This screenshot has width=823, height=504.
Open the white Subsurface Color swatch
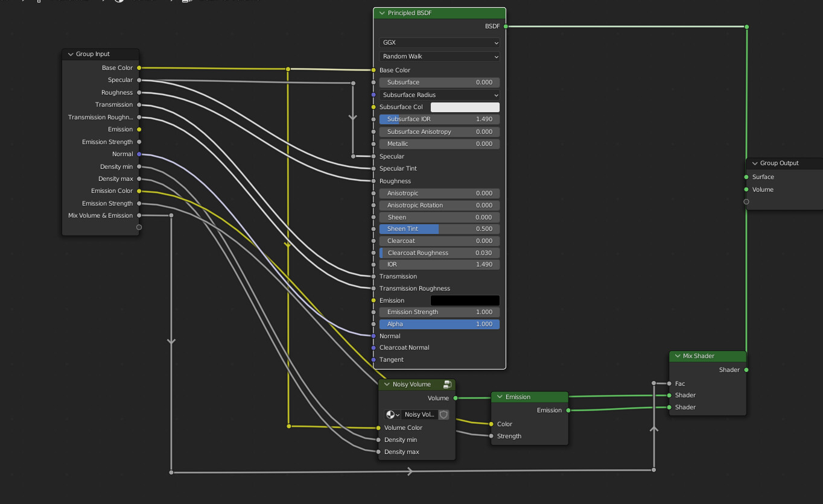[465, 107]
